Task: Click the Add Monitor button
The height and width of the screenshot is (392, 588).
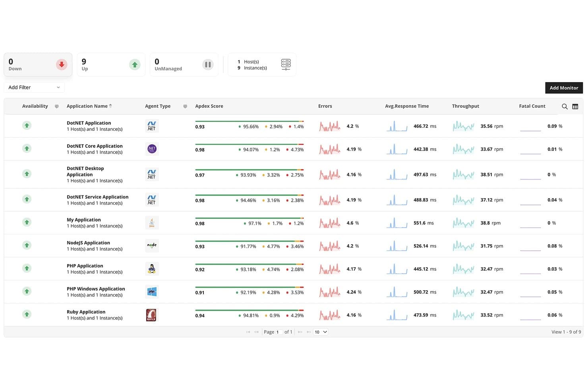Action: (x=564, y=88)
